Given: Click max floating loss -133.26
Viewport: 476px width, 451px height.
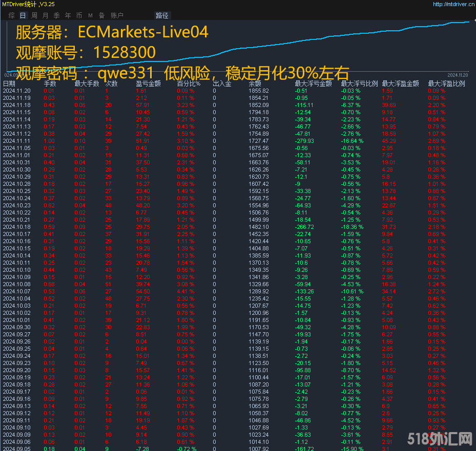Looking at the screenshot, I should [x=304, y=291].
